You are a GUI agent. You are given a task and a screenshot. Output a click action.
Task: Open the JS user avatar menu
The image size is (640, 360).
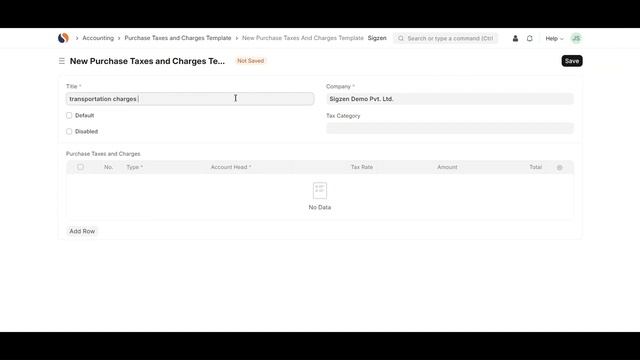point(576,38)
